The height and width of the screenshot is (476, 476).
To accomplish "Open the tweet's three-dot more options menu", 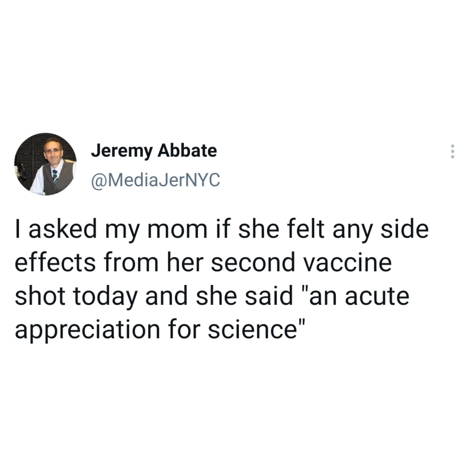I will point(452,151).
